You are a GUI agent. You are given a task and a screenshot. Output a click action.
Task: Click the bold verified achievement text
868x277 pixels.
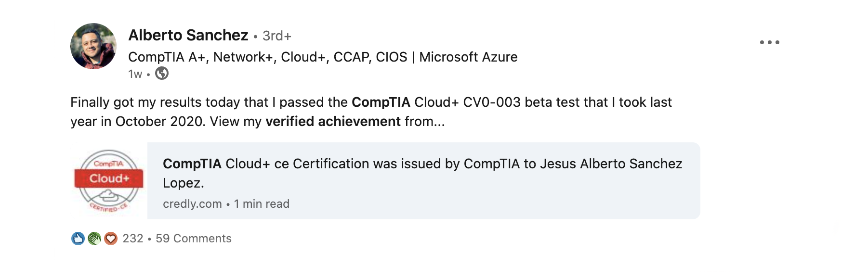point(333,122)
